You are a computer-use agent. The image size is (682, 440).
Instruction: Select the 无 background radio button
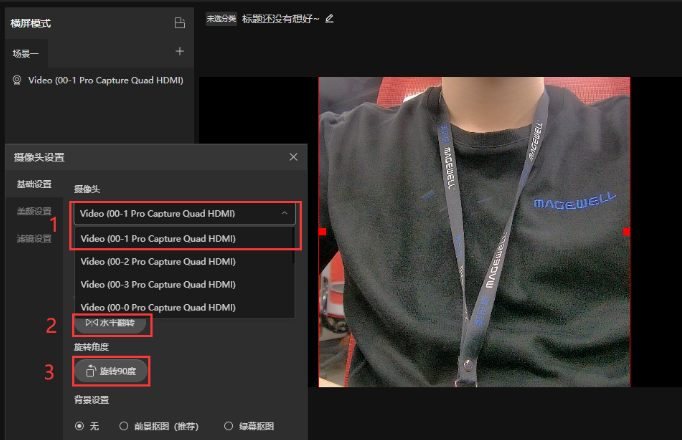[79, 426]
